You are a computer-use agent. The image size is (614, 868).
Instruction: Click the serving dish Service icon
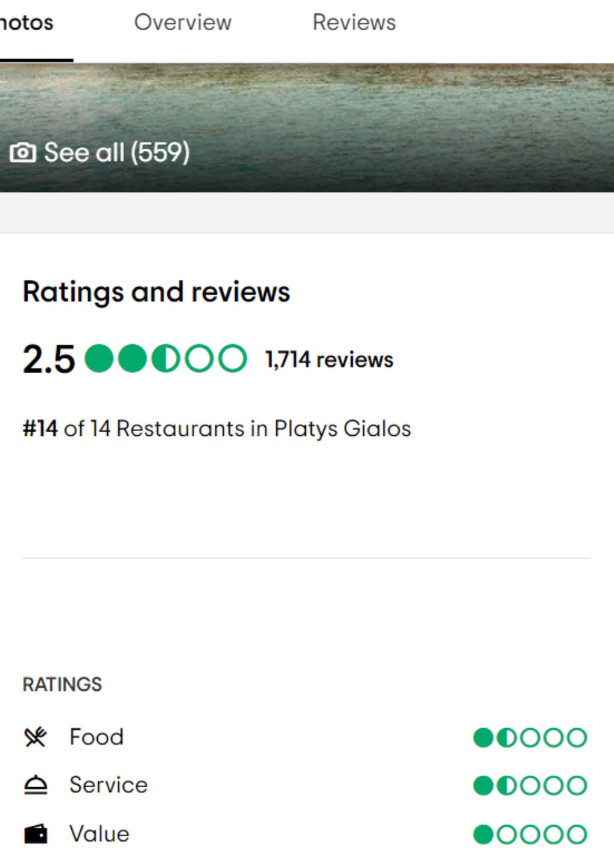coord(34,785)
